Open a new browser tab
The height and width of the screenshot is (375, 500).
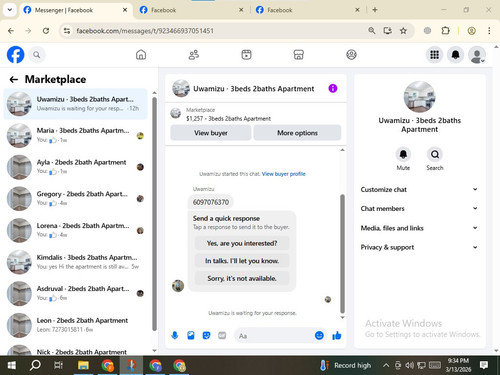375,10
